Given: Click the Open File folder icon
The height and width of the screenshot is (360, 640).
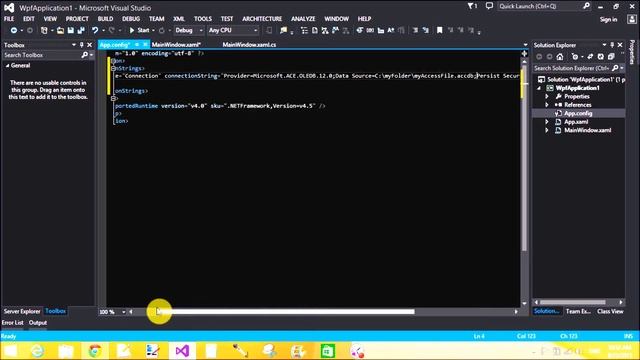Looking at the screenshot, I should pyautogui.click(x=60, y=30).
